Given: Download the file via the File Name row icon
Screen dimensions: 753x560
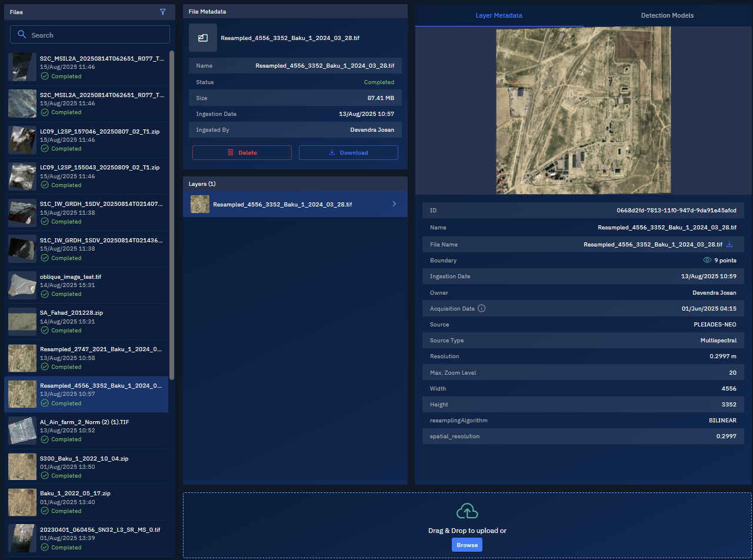Looking at the screenshot, I should [729, 244].
